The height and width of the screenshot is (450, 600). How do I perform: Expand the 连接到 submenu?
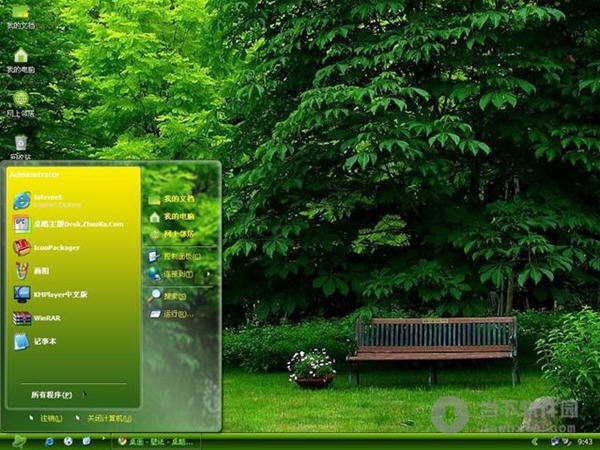point(180,274)
